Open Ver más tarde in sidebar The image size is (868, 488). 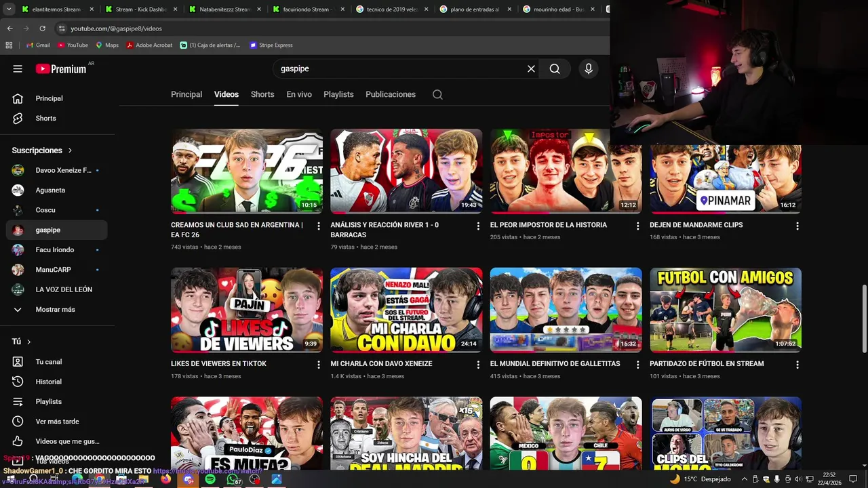(56, 421)
